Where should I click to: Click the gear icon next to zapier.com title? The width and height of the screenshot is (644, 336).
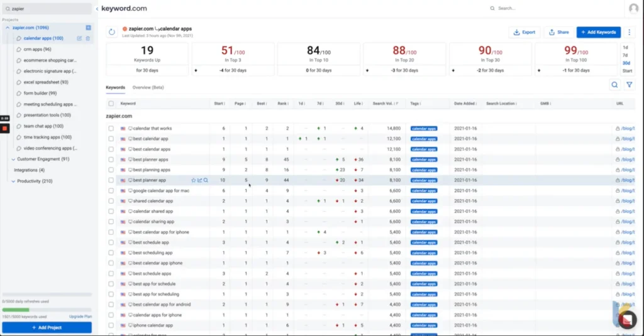point(125,29)
